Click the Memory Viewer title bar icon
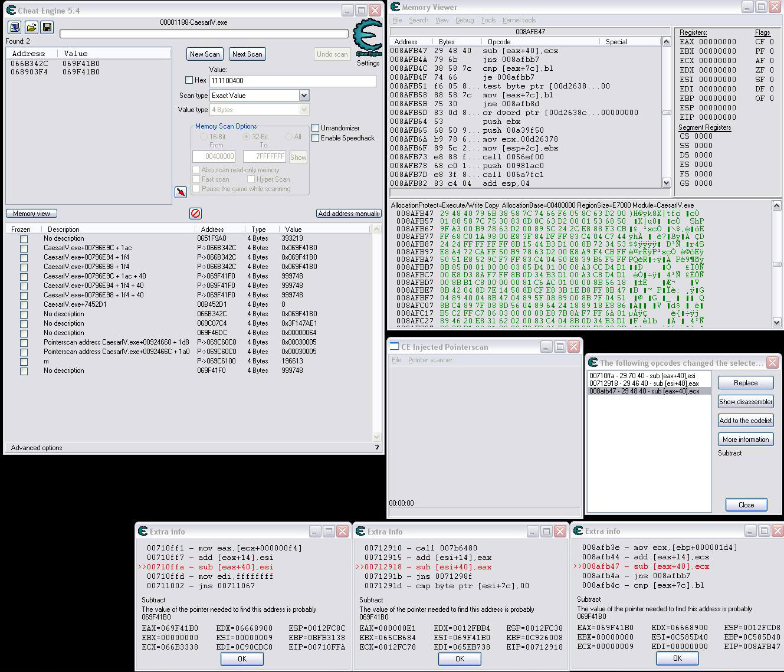The image size is (784, 672). click(x=395, y=7)
